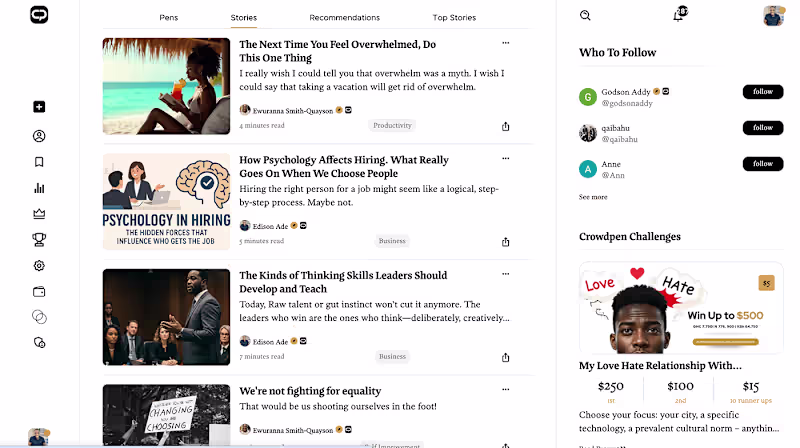Open author Ewuranna Smith-Quayson on equality story
800x448 pixels.
[x=293, y=430]
